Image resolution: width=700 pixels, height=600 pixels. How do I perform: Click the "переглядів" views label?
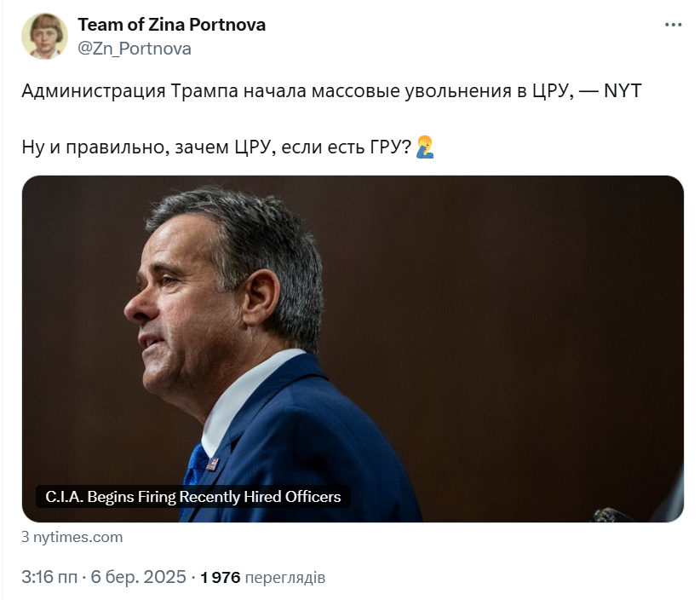coord(284,578)
